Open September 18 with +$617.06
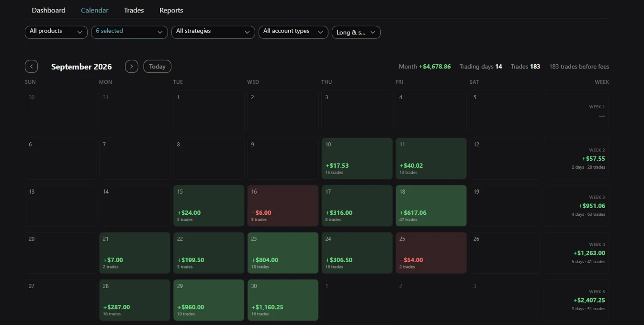 (x=431, y=206)
